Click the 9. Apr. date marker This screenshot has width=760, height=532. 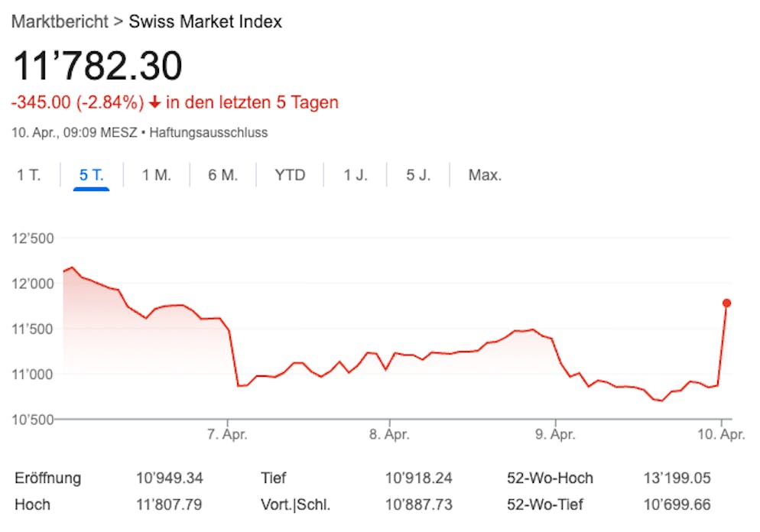555,435
